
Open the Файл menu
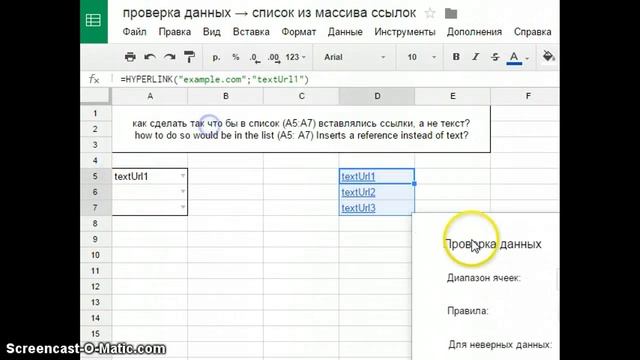click(x=134, y=32)
